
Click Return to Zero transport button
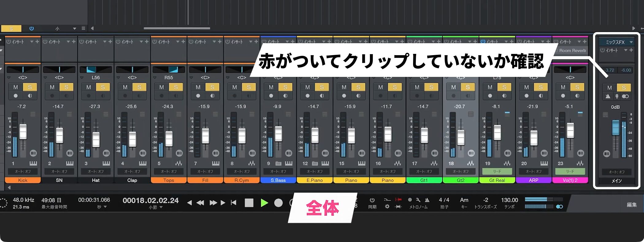pos(234,203)
